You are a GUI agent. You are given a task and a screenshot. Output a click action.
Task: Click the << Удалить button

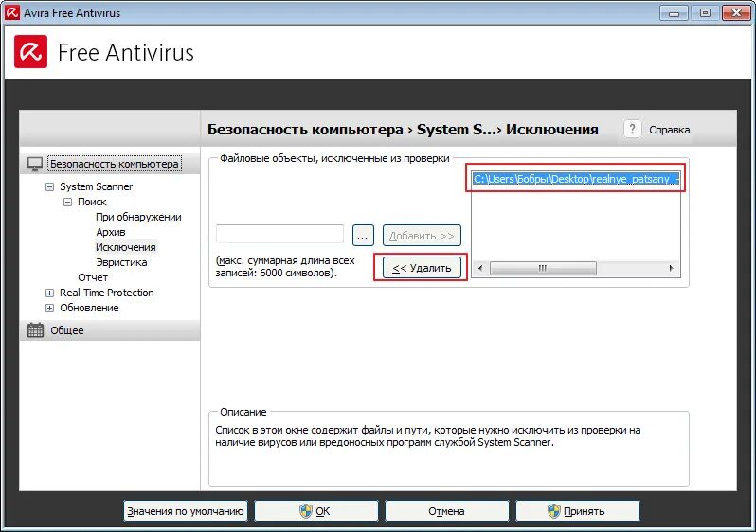pyautogui.click(x=422, y=268)
